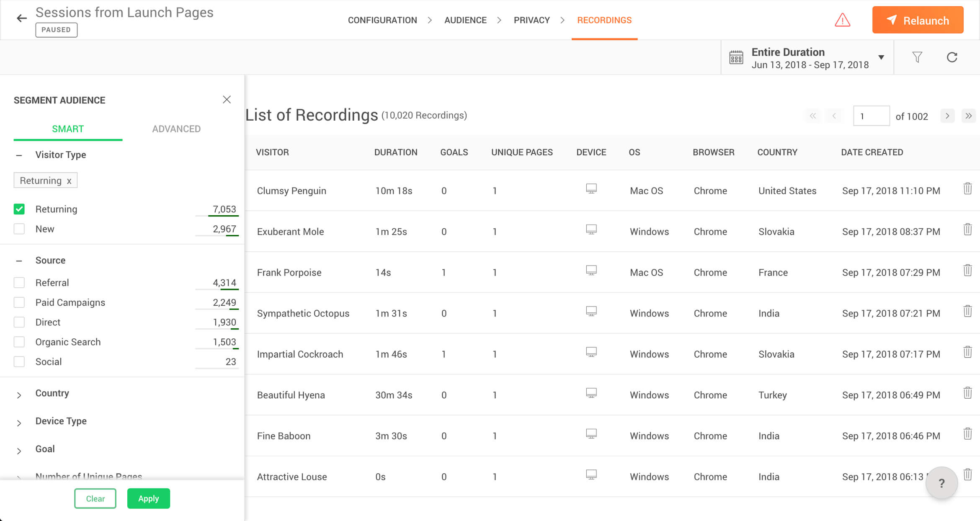980x521 pixels.
Task: Click the back arrow icon
Action: [21, 18]
